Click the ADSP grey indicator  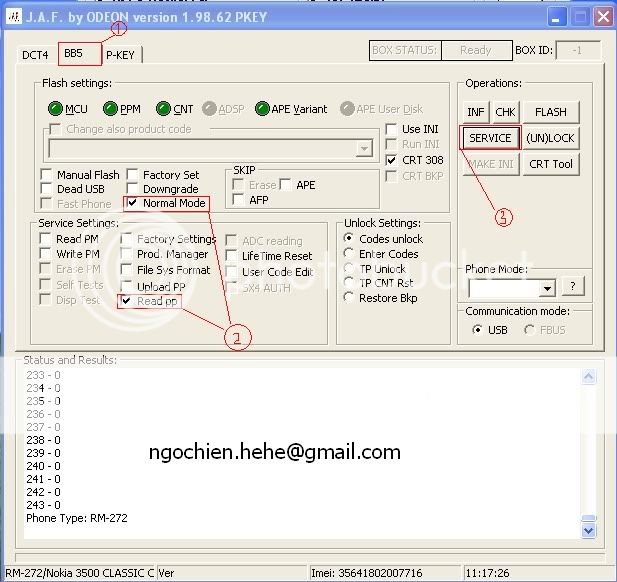tap(209, 109)
